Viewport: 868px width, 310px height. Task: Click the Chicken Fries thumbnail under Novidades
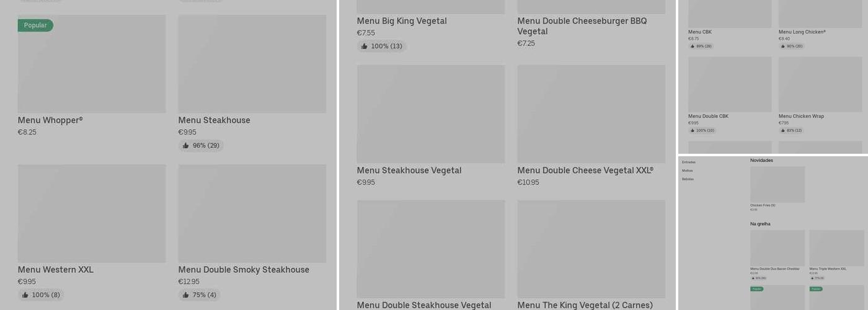pos(777,184)
